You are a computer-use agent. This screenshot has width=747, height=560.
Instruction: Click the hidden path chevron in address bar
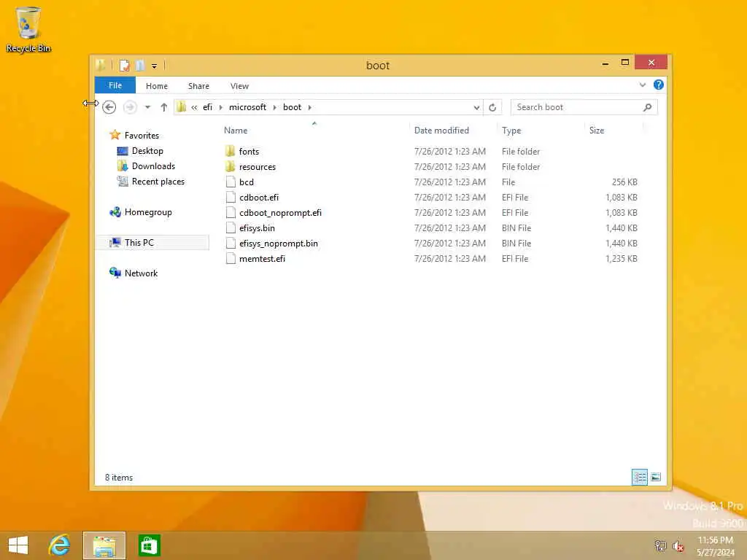194,107
